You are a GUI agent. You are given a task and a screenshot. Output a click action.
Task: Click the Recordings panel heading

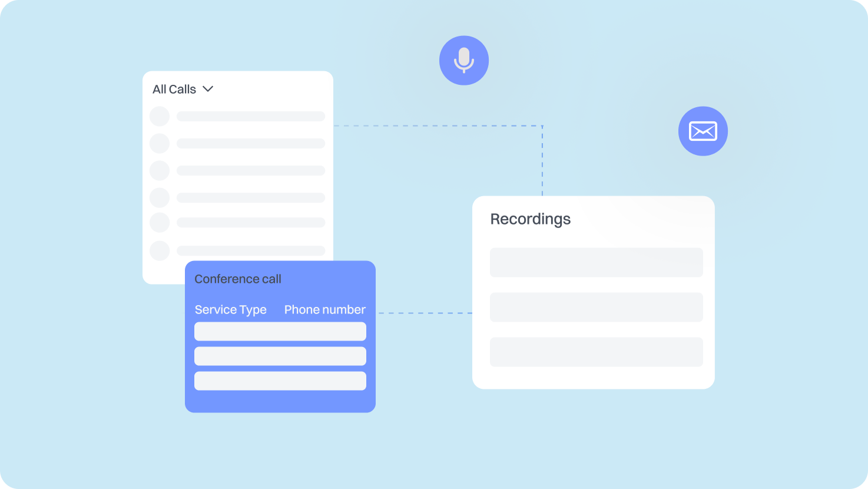[x=531, y=219]
